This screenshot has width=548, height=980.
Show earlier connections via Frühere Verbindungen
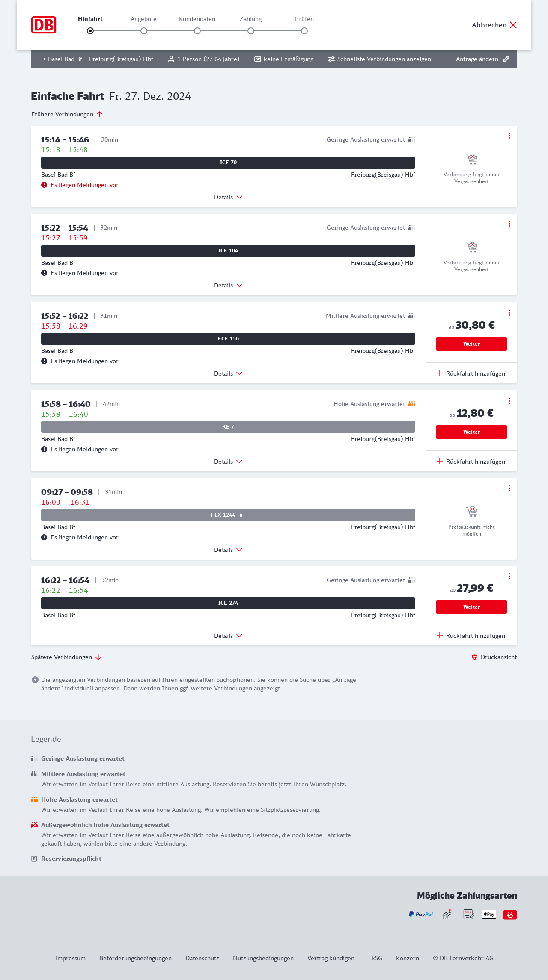pyautogui.click(x=67, y=114)
